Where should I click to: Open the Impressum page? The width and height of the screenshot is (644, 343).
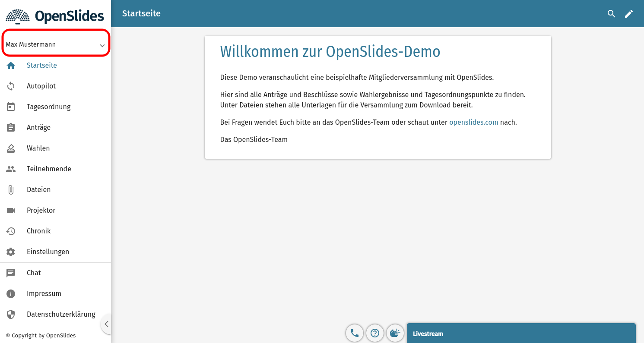(x=56, y=294)
